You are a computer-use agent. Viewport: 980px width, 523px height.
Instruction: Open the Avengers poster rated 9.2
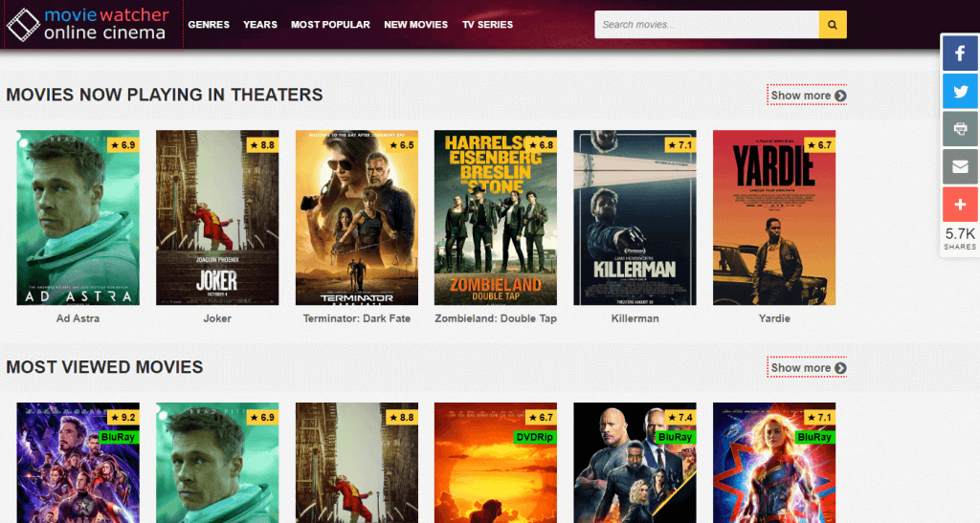coord(78,463)
